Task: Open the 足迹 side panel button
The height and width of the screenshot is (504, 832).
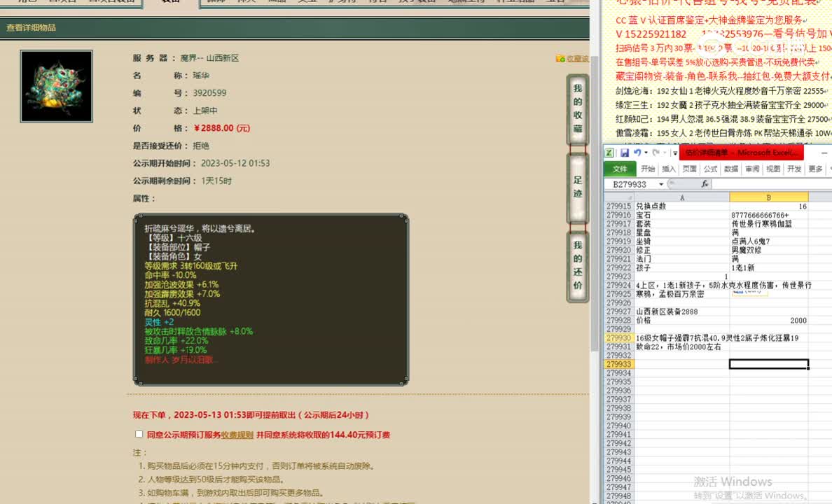Action: point(578,187)
